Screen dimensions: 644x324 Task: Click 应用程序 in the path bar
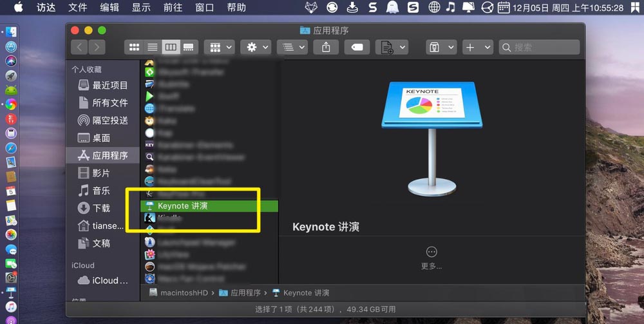(x=240, y=293)
